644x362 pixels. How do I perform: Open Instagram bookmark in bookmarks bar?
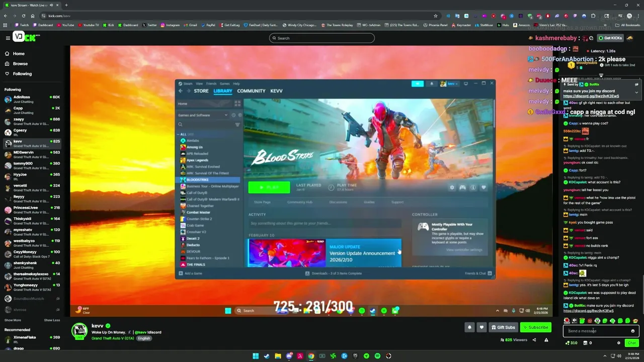170,25
